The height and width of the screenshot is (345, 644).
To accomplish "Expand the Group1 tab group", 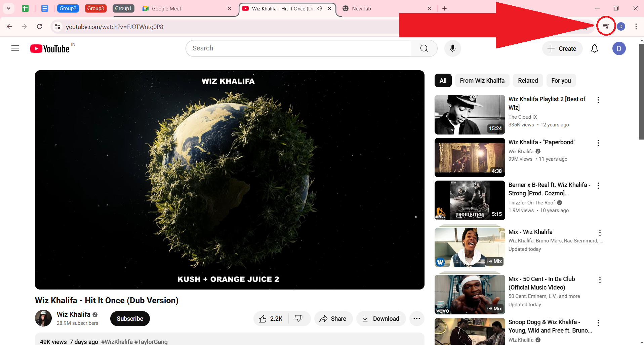I will tap(123, 8).
